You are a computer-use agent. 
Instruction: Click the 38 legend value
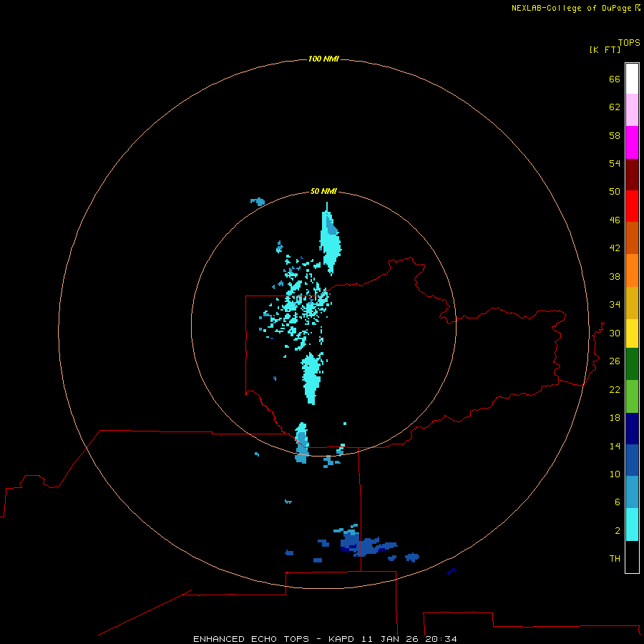tap(615, 277)
